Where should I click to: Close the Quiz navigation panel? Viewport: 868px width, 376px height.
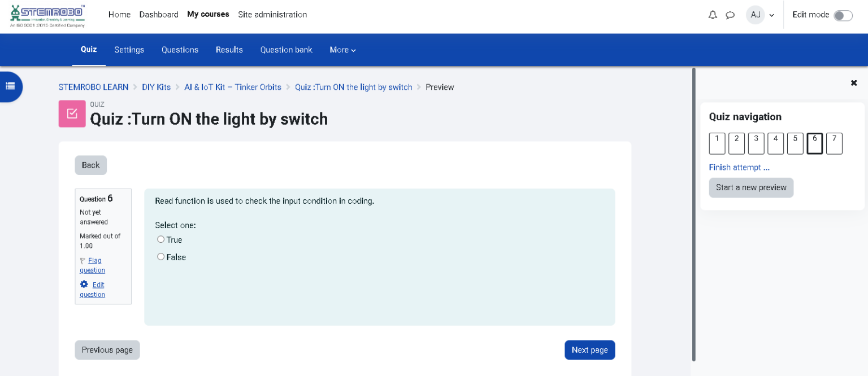tap(854, 83)
